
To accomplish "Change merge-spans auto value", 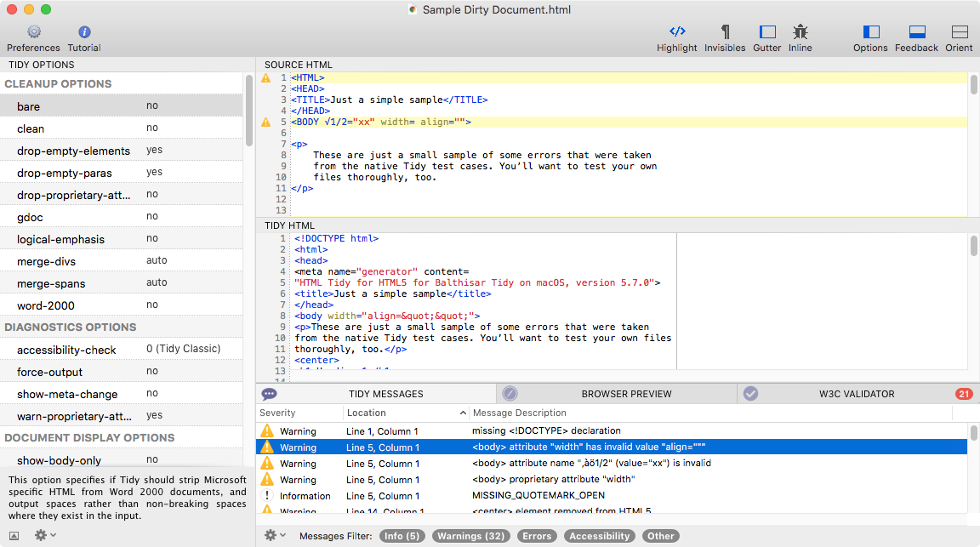I will (x=157, y=282).
